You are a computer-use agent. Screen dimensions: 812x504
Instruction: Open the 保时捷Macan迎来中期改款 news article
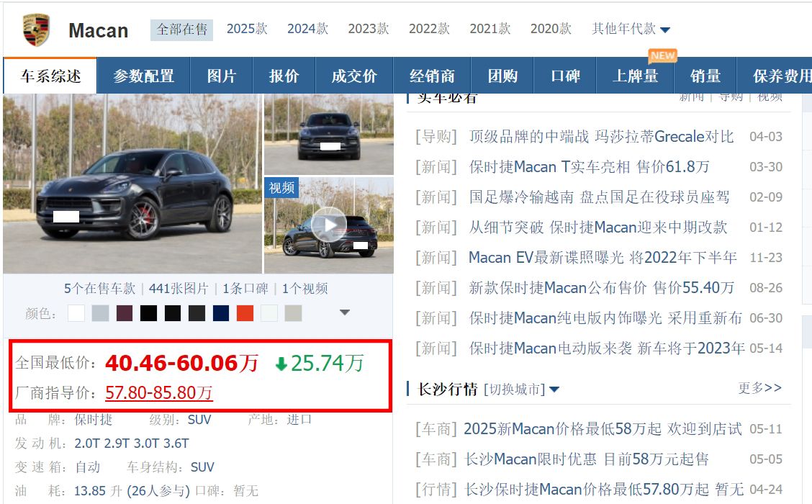point(598,227)
